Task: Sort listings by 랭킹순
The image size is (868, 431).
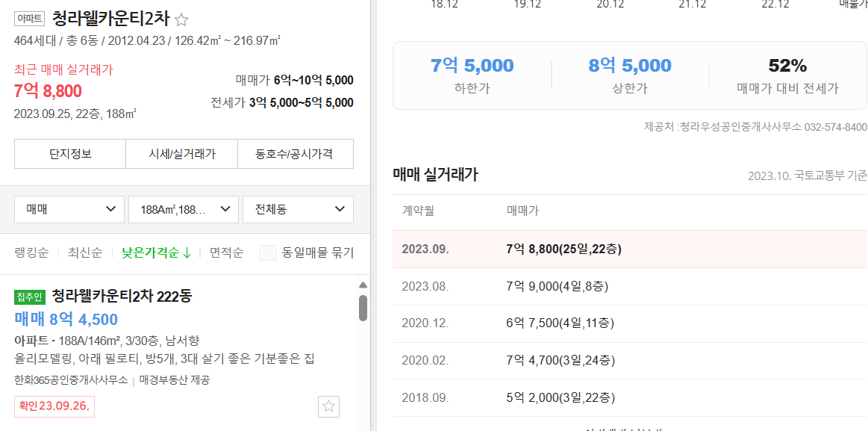Action: tap(32, 252)
